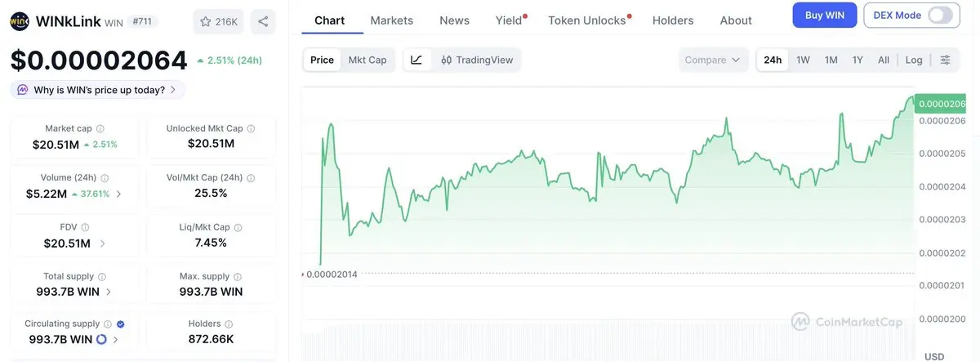This screenshot has width=980, height=362.
Task: Open "Why is WIN's price up today?"
Action: [98, 90]
